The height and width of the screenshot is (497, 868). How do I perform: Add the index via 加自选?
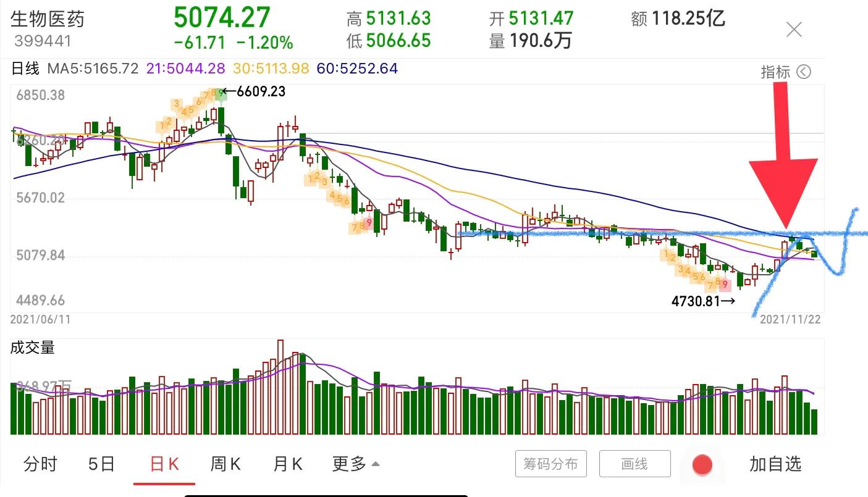[x=775, y=464]
